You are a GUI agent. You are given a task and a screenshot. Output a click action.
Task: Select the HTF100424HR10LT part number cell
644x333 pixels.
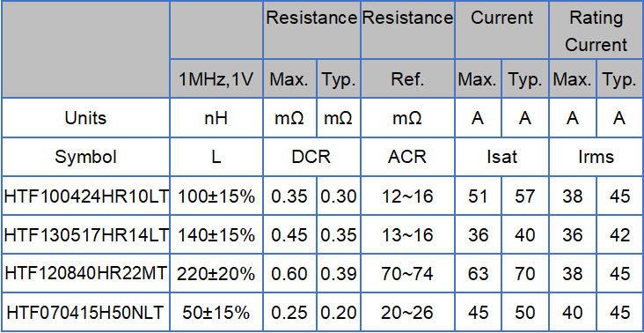pyautogui.click(x=86, y=196)
